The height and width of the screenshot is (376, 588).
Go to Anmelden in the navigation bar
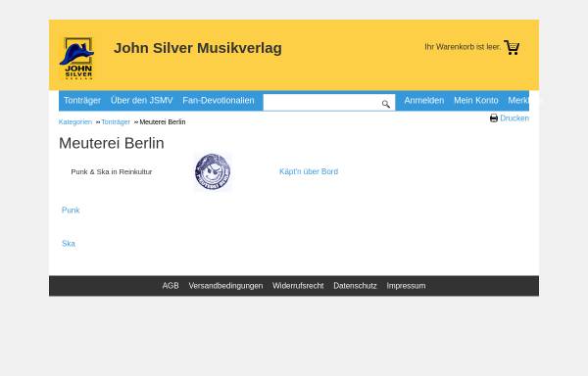(x=424, y=101)
